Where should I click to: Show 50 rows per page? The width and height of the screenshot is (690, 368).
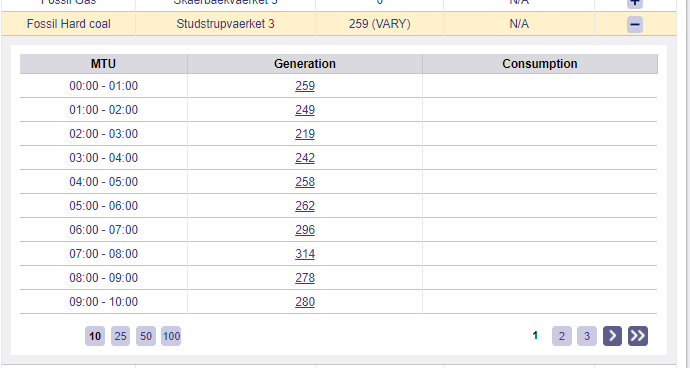click(x=146, y=336)
